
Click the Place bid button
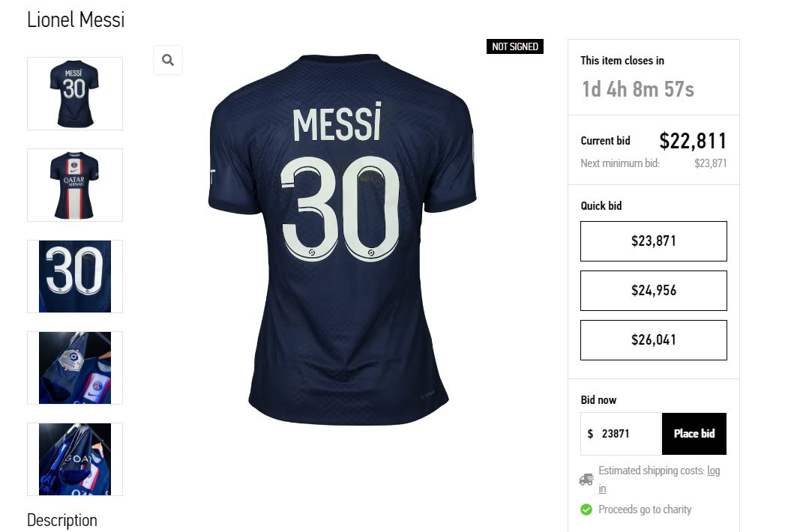point(694,434)
